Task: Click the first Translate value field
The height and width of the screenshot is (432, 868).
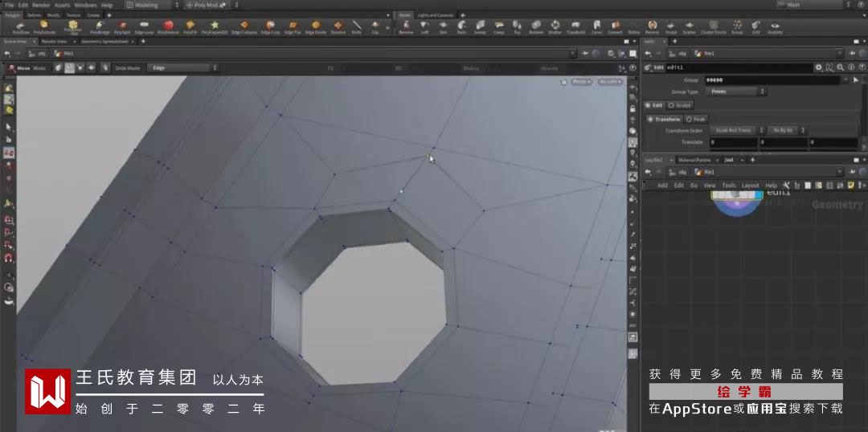Action: click(734, 142)
